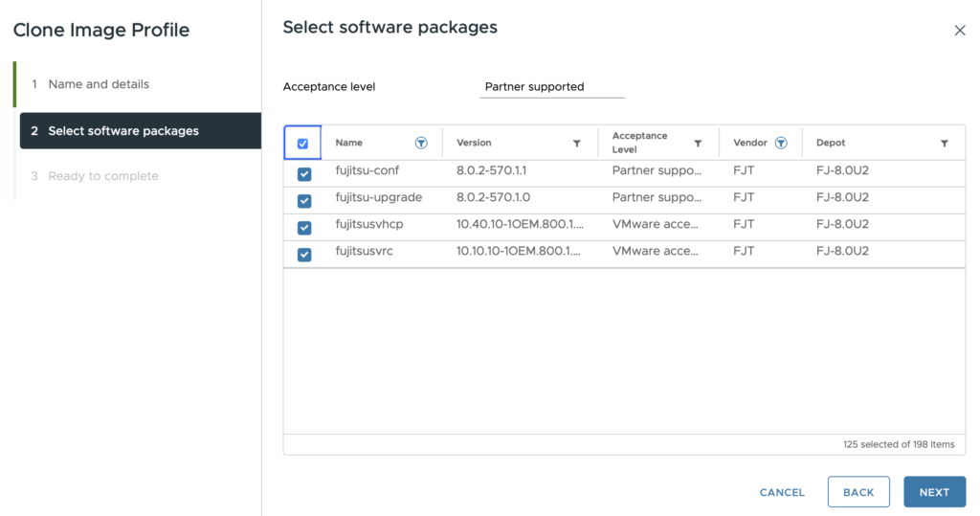The height and width of the screenshot is (516, 980).
Task: Click the fujitsusvrc version cell
Action: click(519, 252)
